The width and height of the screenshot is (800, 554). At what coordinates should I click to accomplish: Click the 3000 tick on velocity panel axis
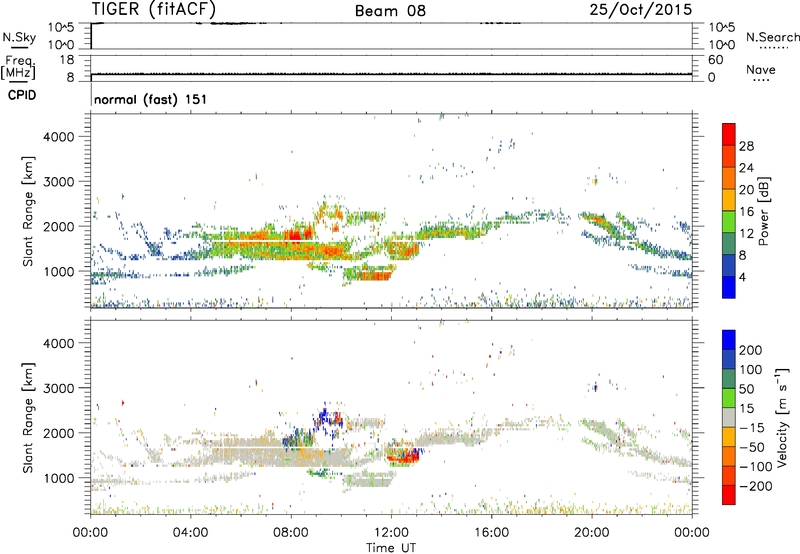click(59, 388)
